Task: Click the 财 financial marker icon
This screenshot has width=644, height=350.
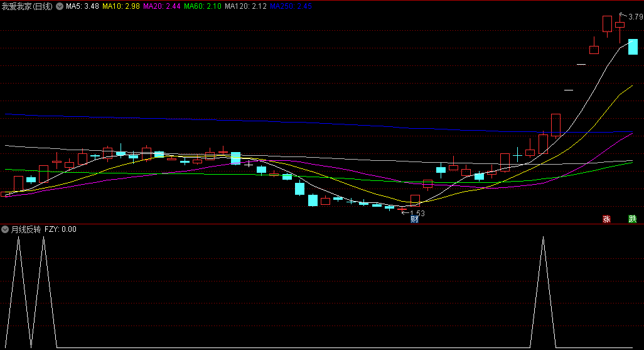Action: point(414,219)
